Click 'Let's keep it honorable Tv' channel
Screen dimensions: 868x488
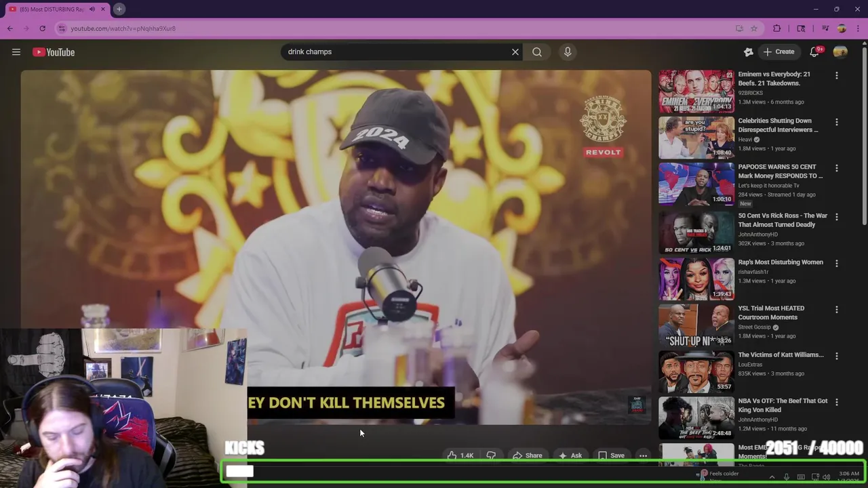(768, 186)
